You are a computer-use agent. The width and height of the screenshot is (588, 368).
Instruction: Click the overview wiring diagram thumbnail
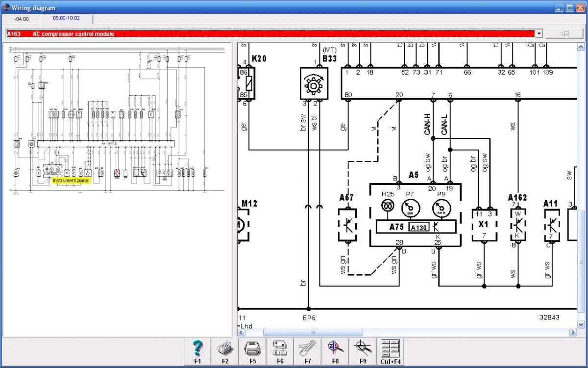(x=118, y=120)
